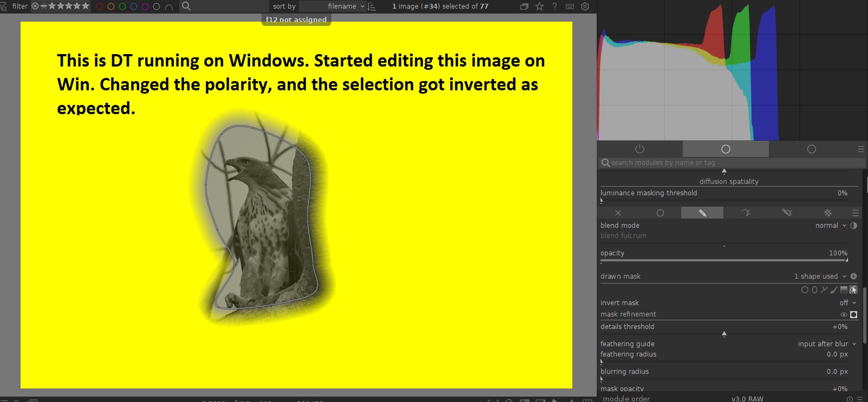Viewport: 868px width, 402px height.
Task: Open the blend mode normal dropdown
Action: [831, 226]
